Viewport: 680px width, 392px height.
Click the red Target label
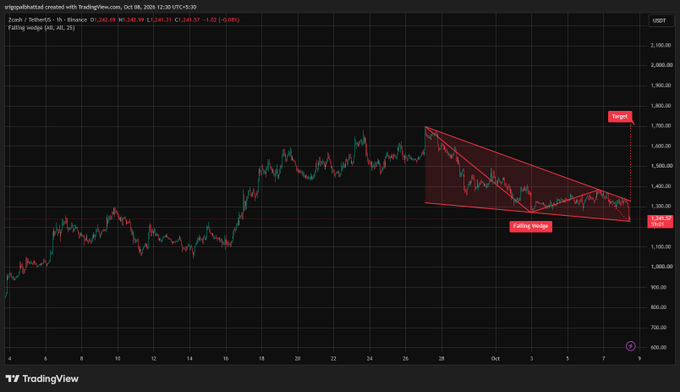click(x=620, y=116)
